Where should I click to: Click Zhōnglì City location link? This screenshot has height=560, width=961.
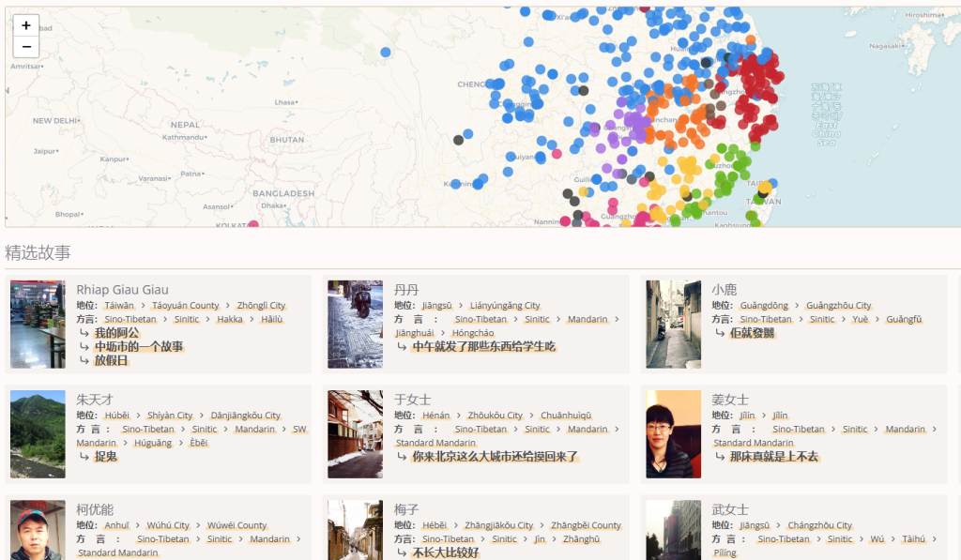tap(261, 305)
